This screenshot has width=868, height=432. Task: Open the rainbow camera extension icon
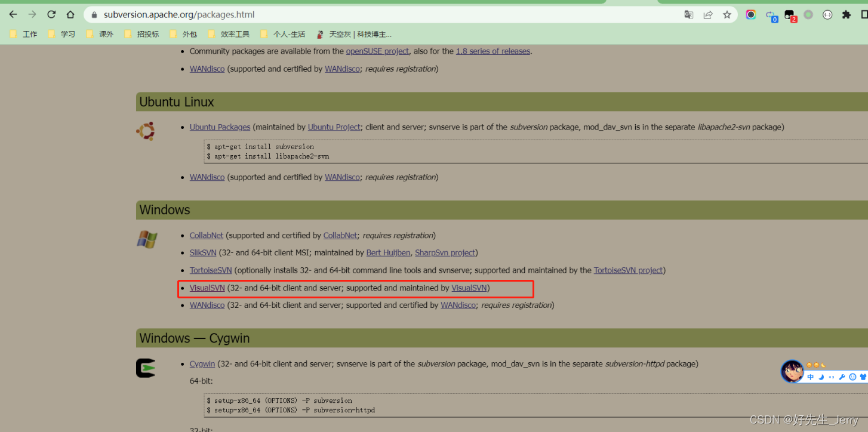pyautogui.click(x=751, y=15)
